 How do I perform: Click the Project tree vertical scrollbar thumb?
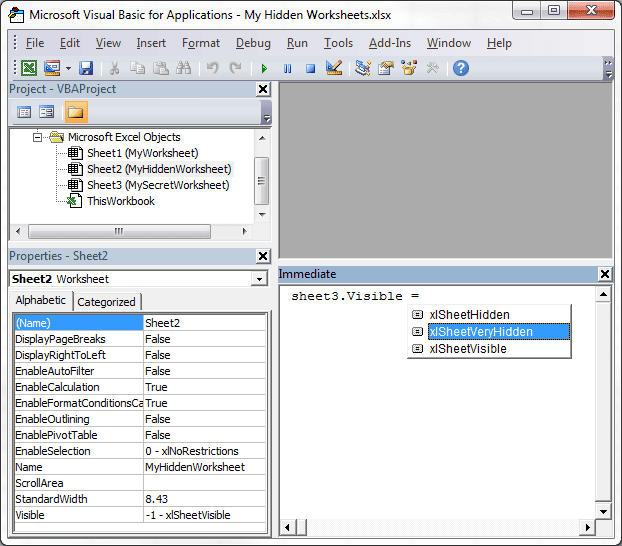(x=261, y=181)
